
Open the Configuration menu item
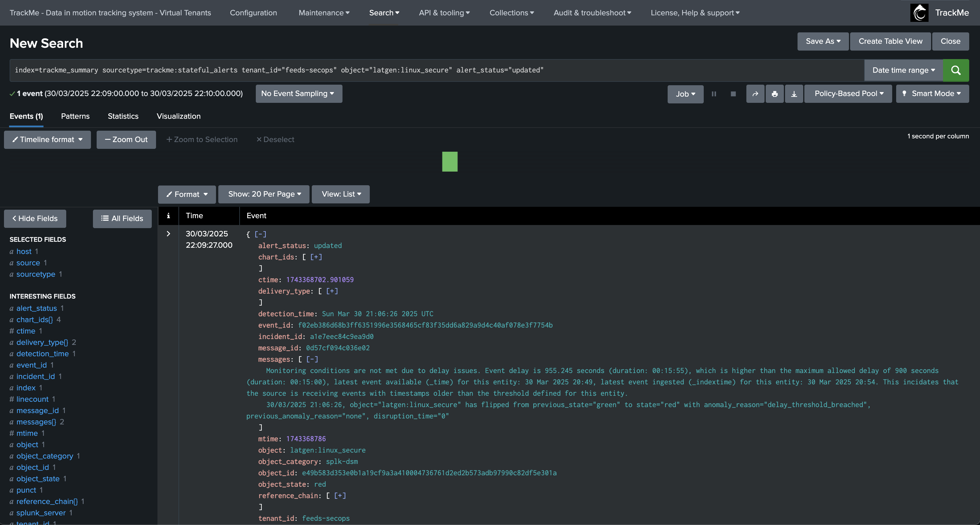(x=253, y=13)
